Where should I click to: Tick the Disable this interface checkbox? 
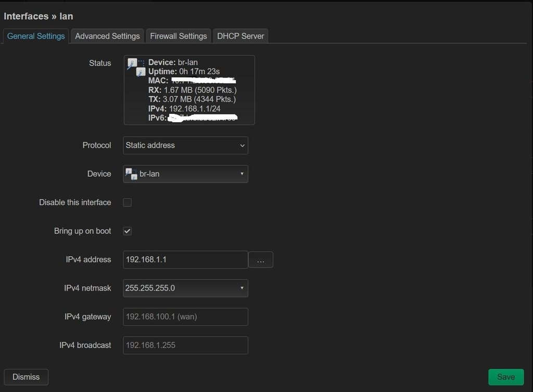click(128, 202)
